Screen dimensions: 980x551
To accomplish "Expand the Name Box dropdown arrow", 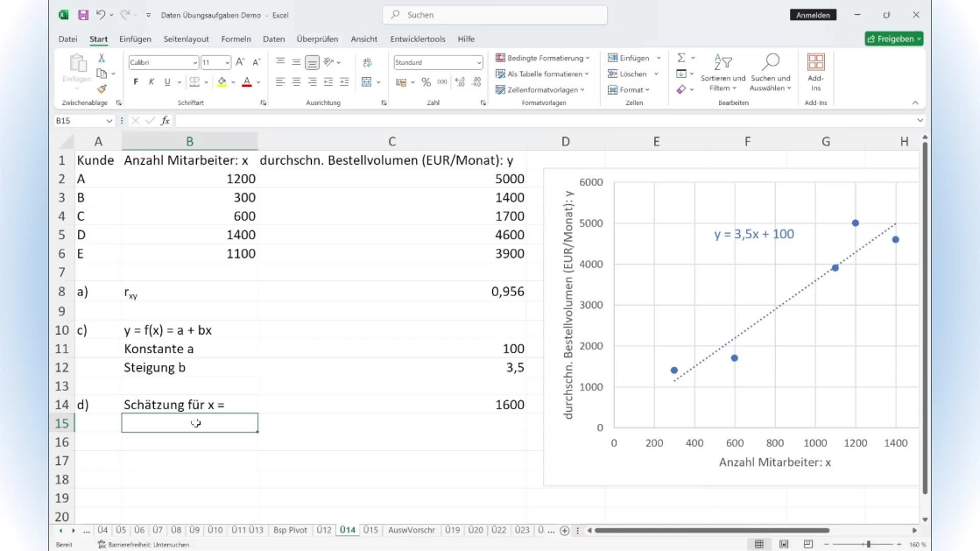I will (109, 121).
